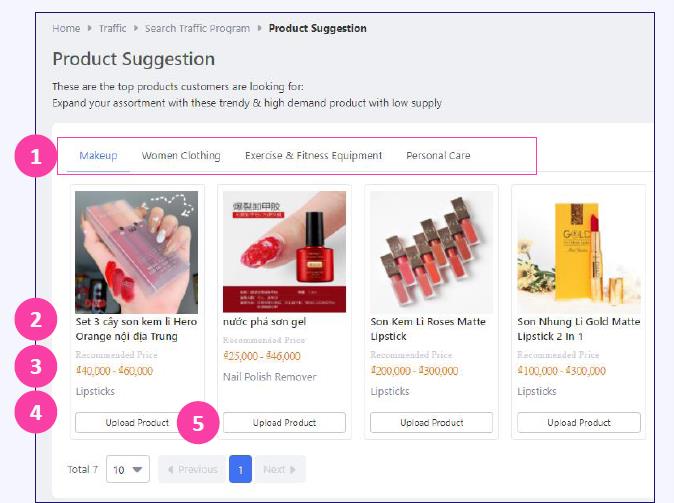Upload Product for nail polish remover gel
Screen dimensions: 674x503
click(284, 423)
